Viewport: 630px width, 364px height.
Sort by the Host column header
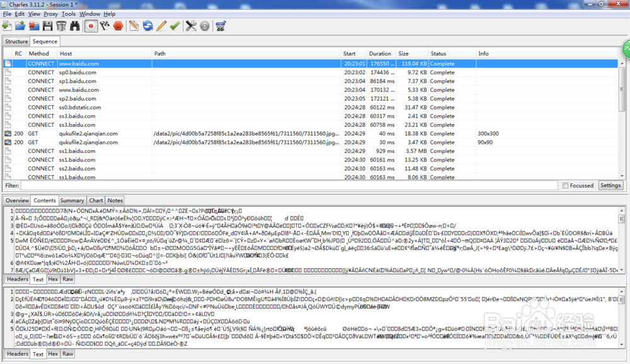click(x=105, y=54)
